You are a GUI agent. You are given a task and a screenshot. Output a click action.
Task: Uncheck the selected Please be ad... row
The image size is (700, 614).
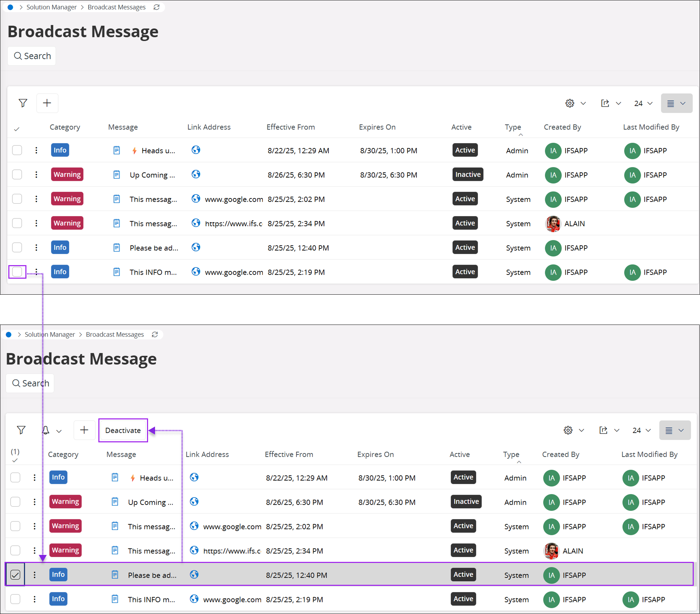[x=15, y=575]
